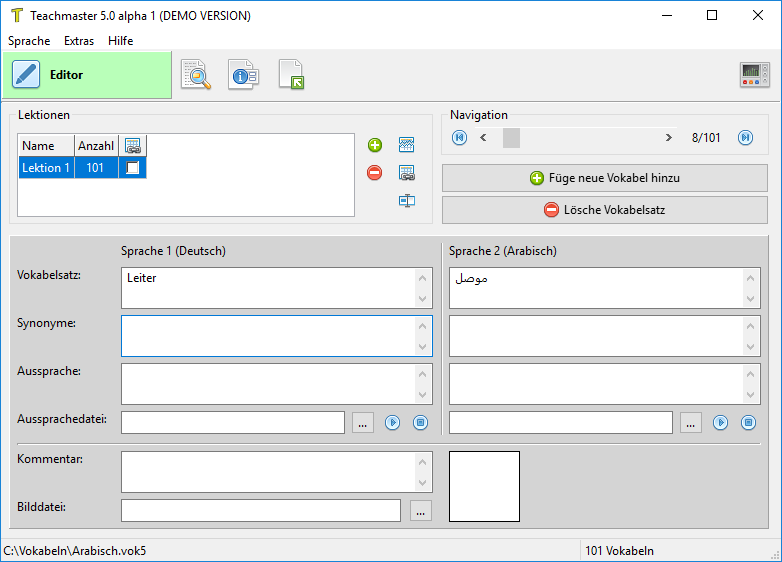Click Lösche Vokabelsatz button
The width and height of the screenshot is (782, 562).
604,210
